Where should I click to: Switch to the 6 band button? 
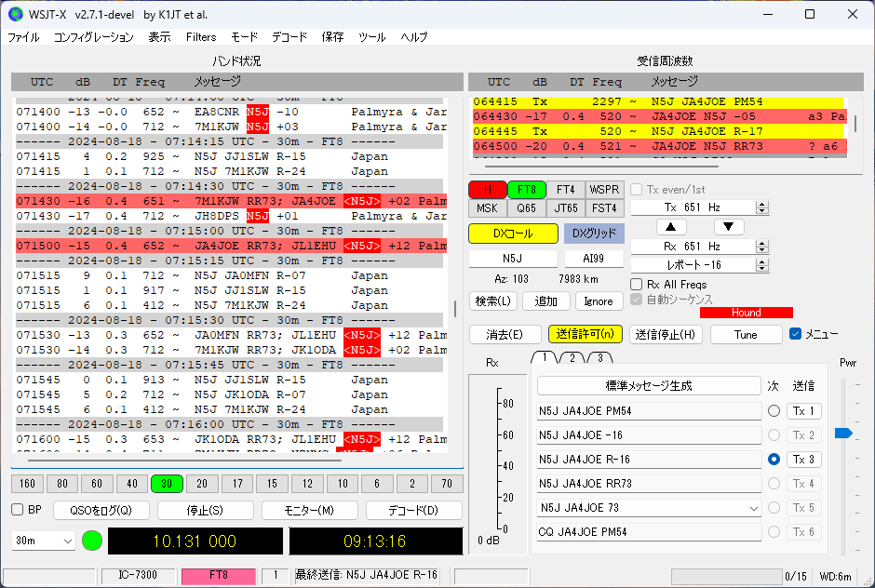pos(377,484)
